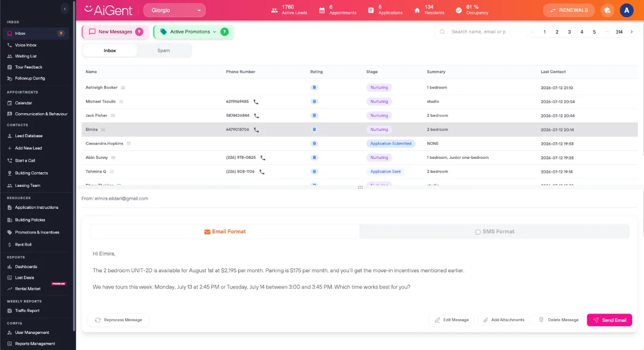This screenshot has height=350, width=644.
Task: Jump to last page 314
Action: 619,32
